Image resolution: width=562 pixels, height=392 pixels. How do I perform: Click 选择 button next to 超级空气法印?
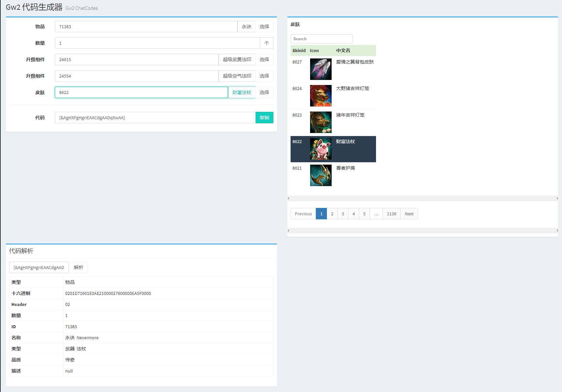(x=264, y=76)
